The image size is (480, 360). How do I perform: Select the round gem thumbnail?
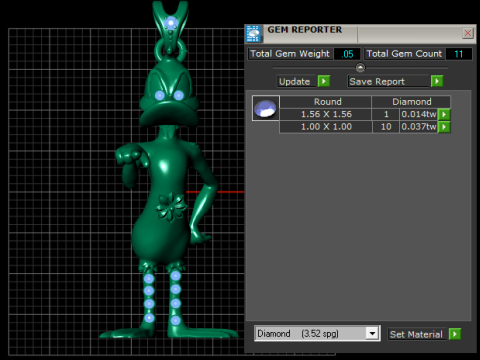click(266, 108)
